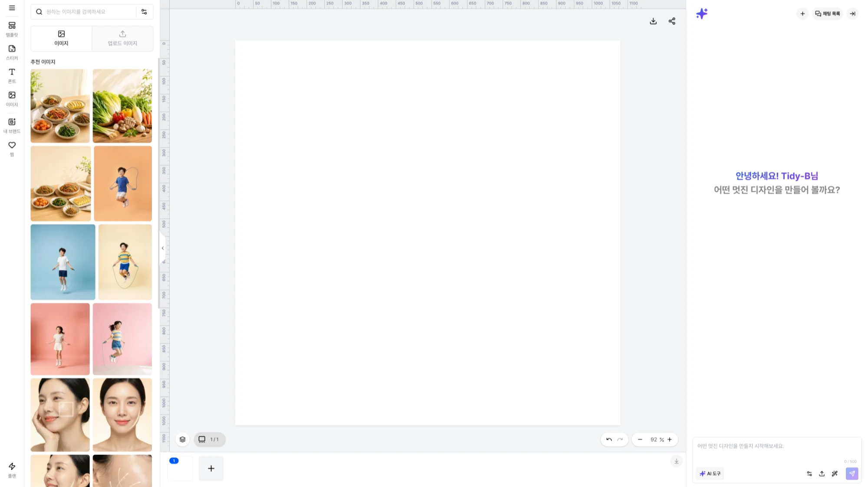Viewport: 868px width, 487px height.
Task: Select the side dishes on board image
Action: coord(61,183)
